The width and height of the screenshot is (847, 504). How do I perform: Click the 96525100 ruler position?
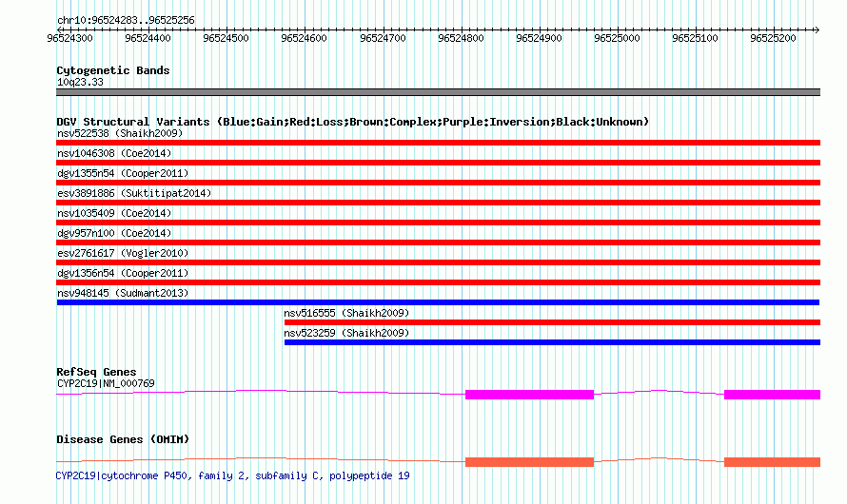click(x=695, y=38)
